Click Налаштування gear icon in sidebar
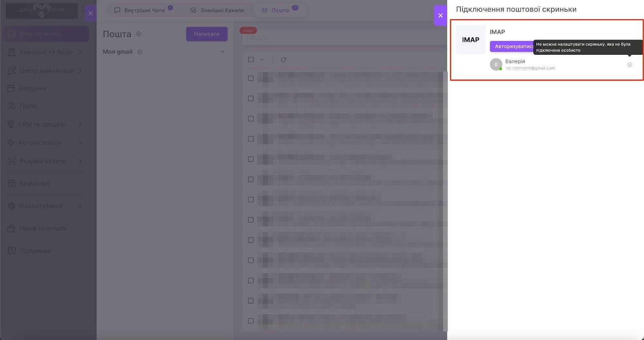This screenshot has width=644, height=340. [x=12, y=206]
